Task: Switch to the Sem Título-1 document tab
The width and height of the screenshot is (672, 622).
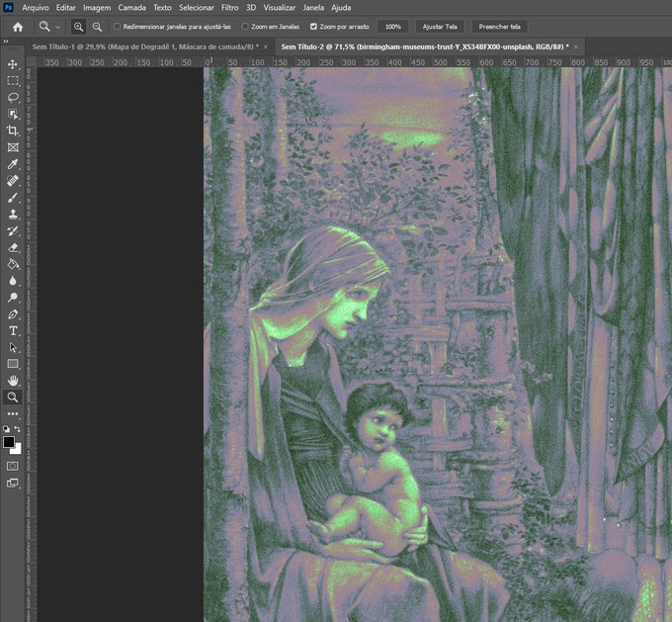Action: pyautogui.click(x=145, y=46)
